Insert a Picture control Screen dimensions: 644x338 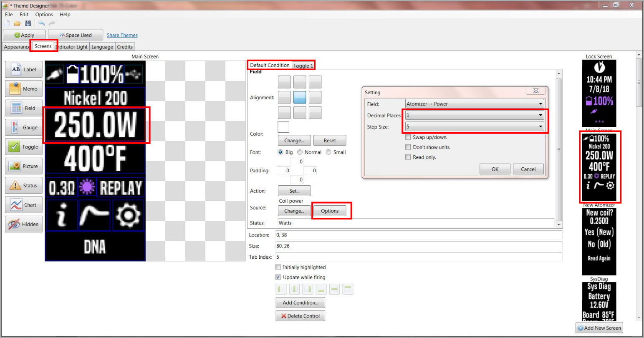[24, 166]
